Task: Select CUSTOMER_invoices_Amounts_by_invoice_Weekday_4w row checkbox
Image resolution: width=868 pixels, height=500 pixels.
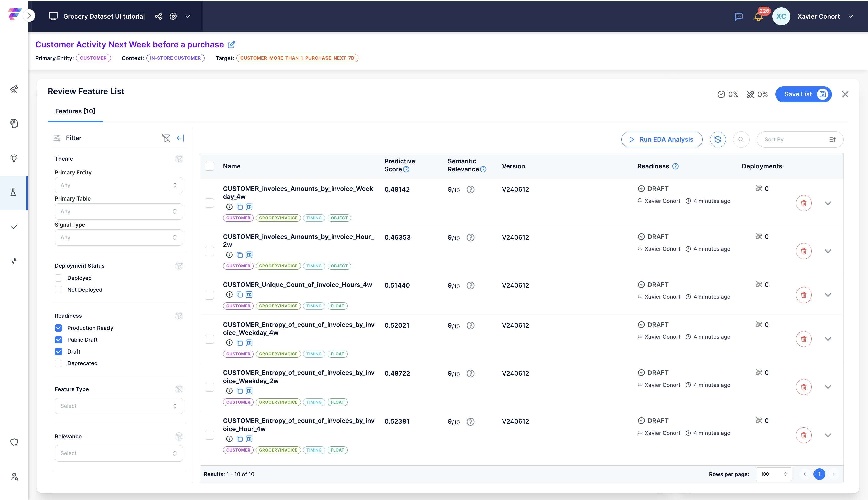Action: pyautogui.click(x=209, y=203)
